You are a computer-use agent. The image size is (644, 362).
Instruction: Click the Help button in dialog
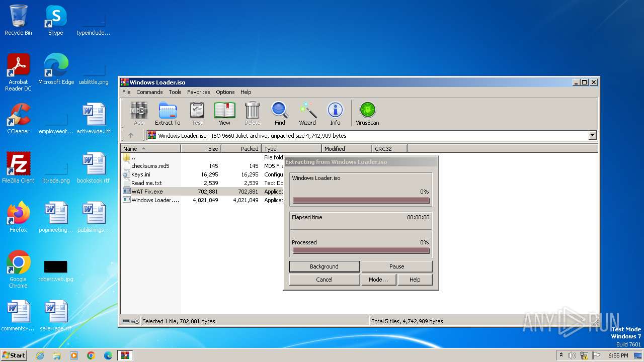point(415,280)
